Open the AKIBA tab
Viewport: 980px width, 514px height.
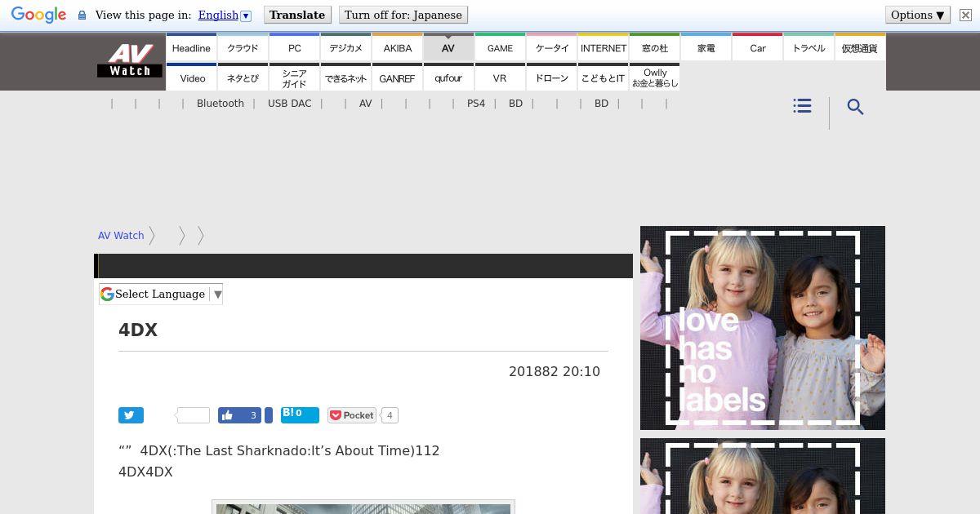tap(397, 47)
